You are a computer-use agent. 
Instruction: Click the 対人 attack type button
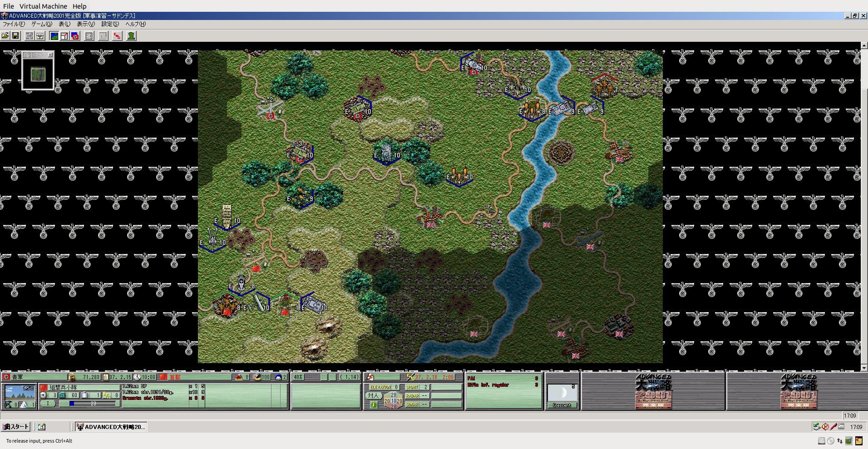coord(373,395)
